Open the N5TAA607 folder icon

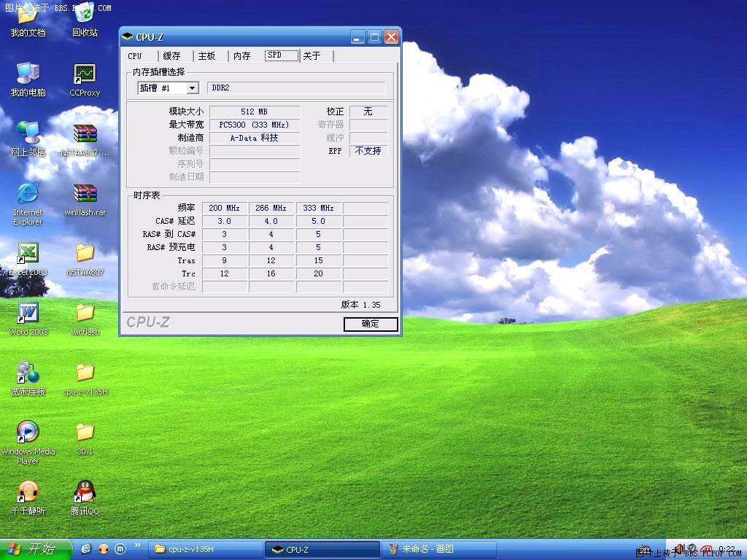[x=85, y=259]
